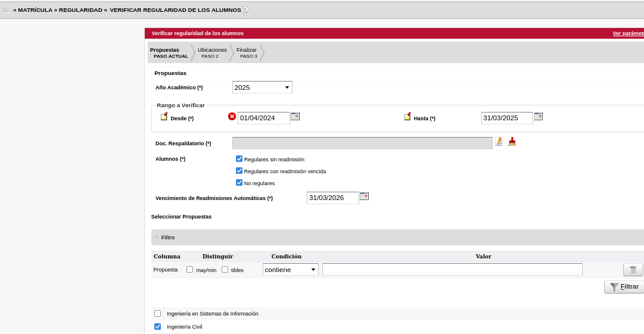Click the red Verificar regularidad de los alumnos title
The width and height of the screenshot is (644, 334).
point(198,33)
